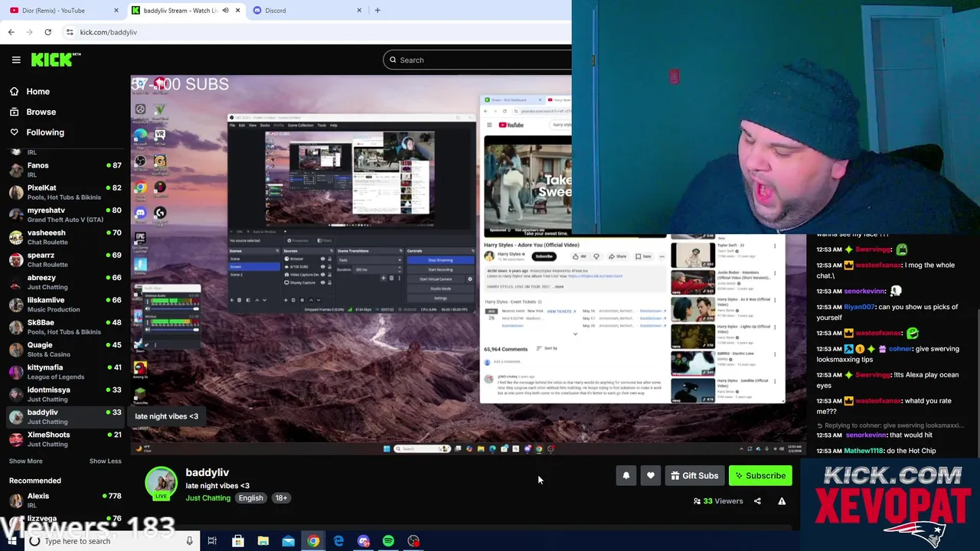Viewport: 980px width, 551px height.
Task: Open myreshatv channel in sidebar
Action: pyautogui.click(x=65, y=214)
